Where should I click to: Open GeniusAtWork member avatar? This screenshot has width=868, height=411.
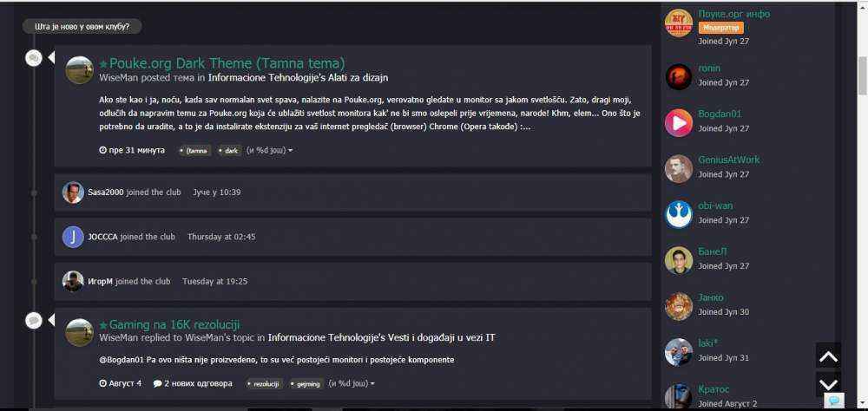(679, 169)
